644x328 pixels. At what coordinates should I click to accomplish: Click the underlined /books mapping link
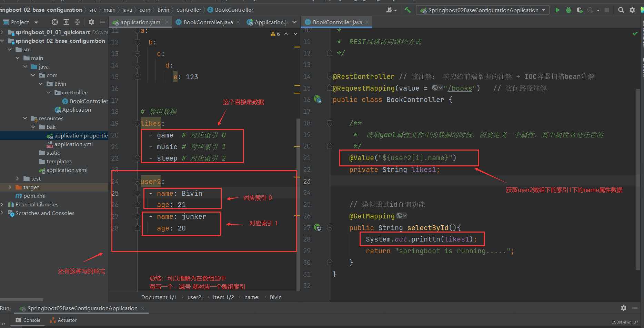coord(460,88)
